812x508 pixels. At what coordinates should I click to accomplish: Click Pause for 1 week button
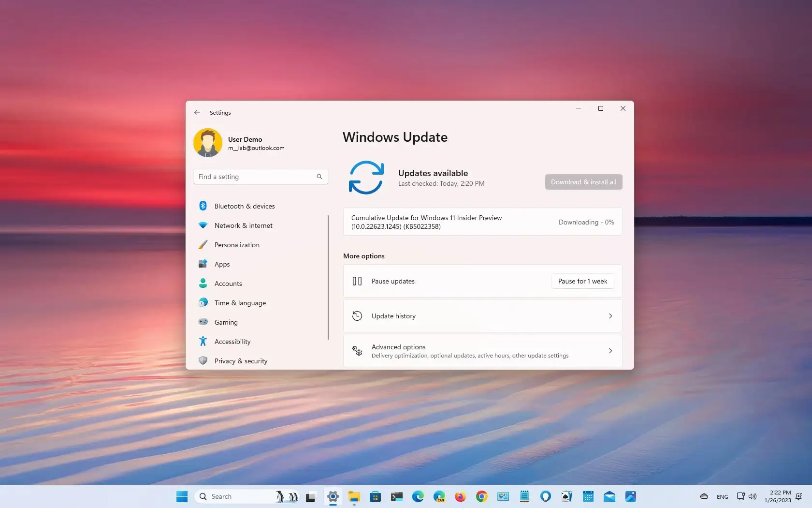click(x=582, y=281)
